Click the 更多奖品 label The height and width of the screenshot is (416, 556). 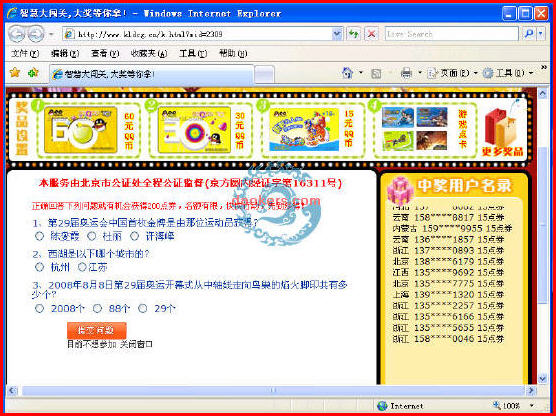(x=502, y=152)
